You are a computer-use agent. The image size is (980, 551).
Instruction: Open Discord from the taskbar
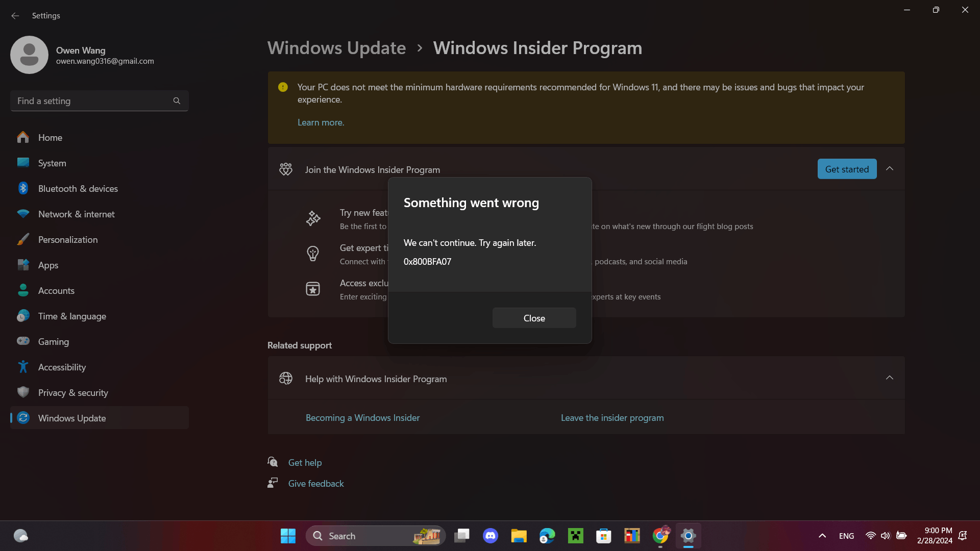click(x=491, y=536)
